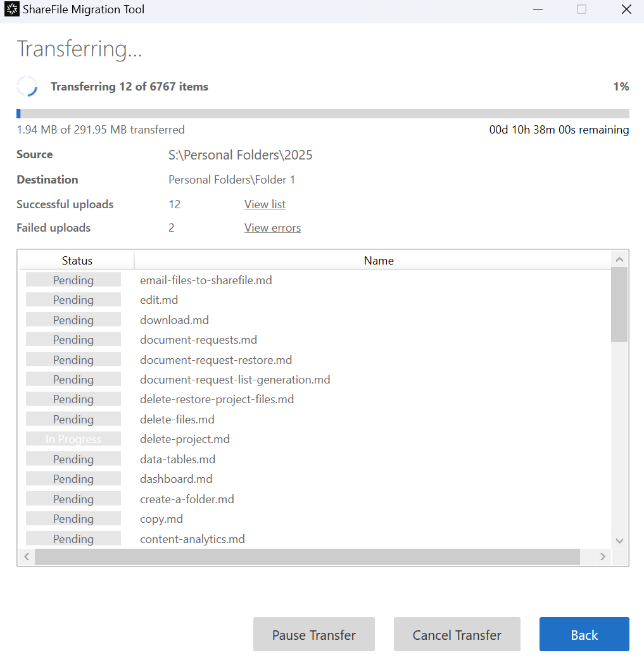644x662 pixels.
Task: Select document-requests.md in the list
Action: tap(198, 340)
